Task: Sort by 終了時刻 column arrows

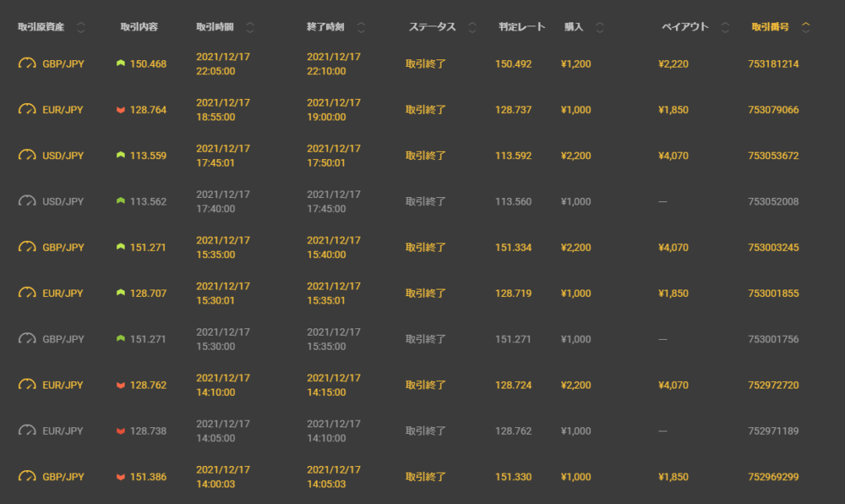Action: [x=361, y=27]
